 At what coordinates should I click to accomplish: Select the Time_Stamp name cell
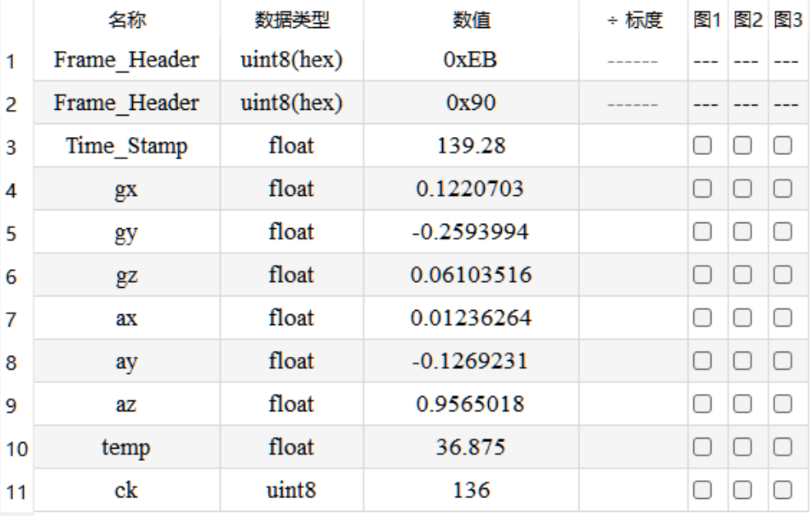coord(127,145)
